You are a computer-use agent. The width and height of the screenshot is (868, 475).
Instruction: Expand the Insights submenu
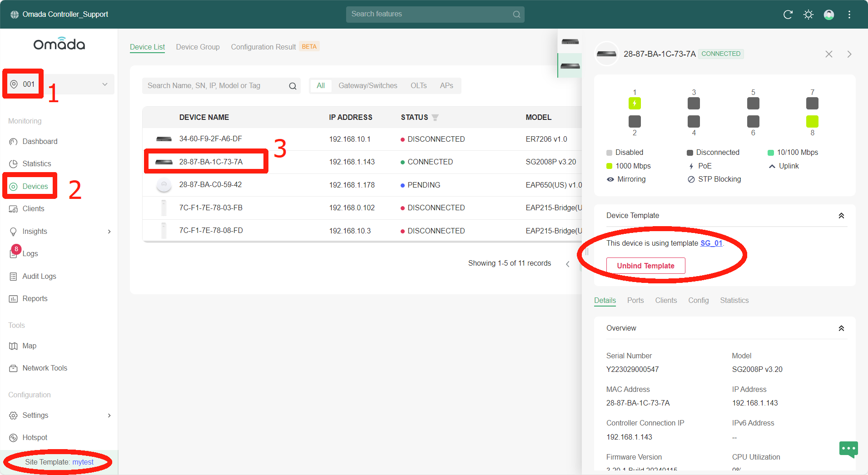tap(109, 232)
